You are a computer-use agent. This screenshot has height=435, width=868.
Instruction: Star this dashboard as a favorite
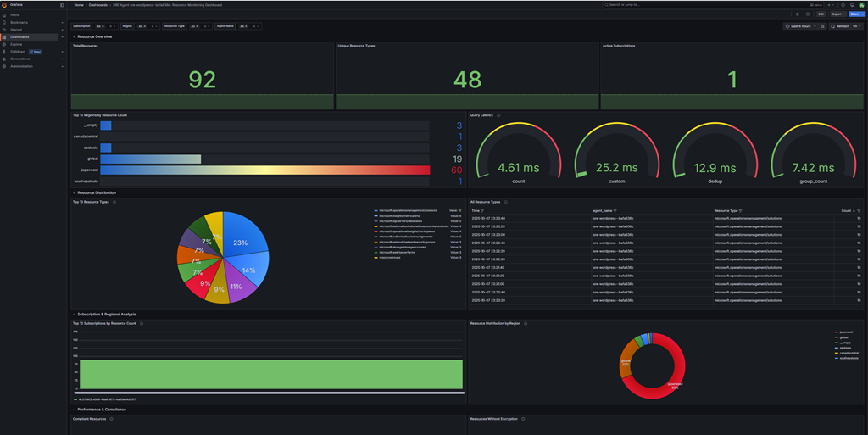798,14
